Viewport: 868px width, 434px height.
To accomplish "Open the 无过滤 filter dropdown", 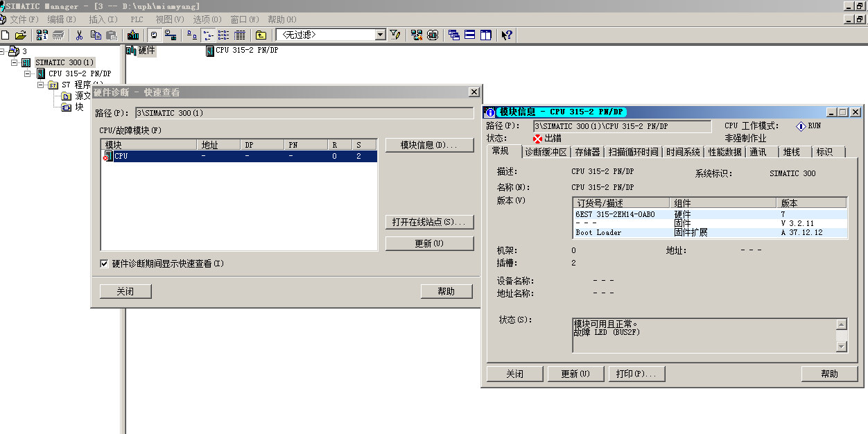I will click(380, 35).
